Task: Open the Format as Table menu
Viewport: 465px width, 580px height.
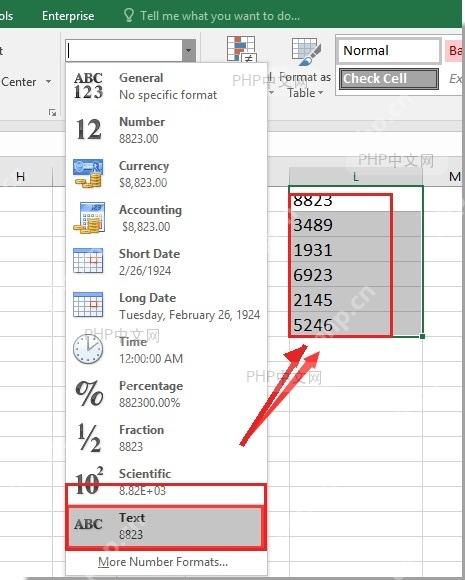Action: (305, 68)
